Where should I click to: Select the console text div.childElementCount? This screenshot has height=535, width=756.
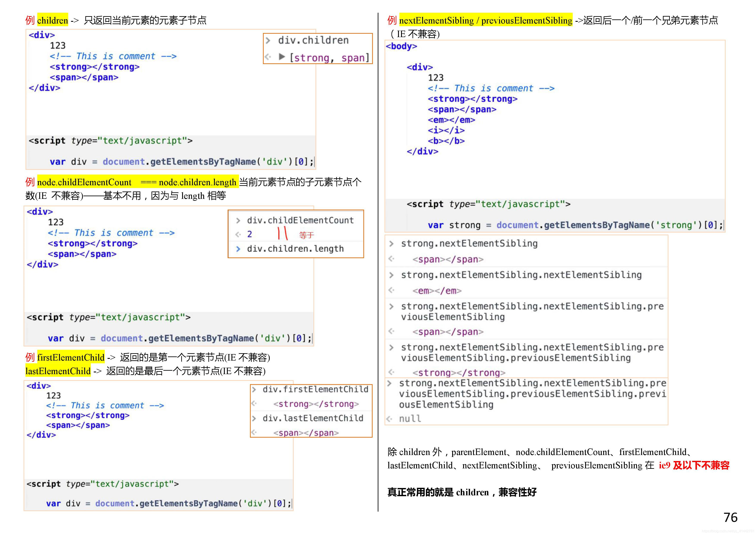(300, 220)
